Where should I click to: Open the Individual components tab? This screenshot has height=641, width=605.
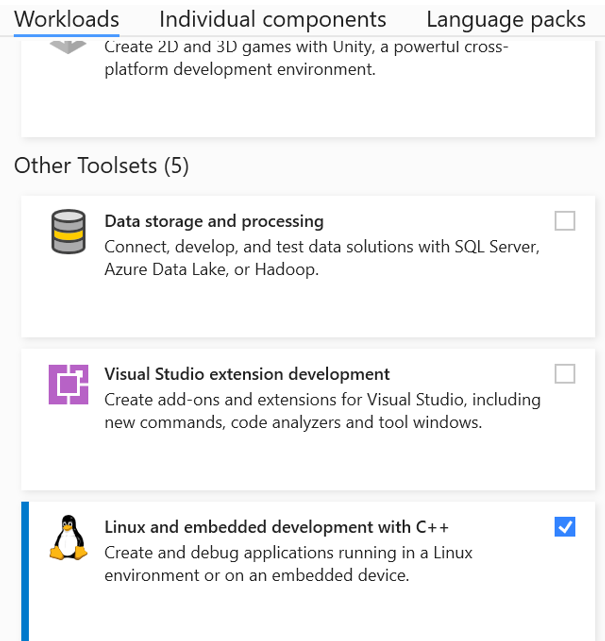(x=272, y=19)
